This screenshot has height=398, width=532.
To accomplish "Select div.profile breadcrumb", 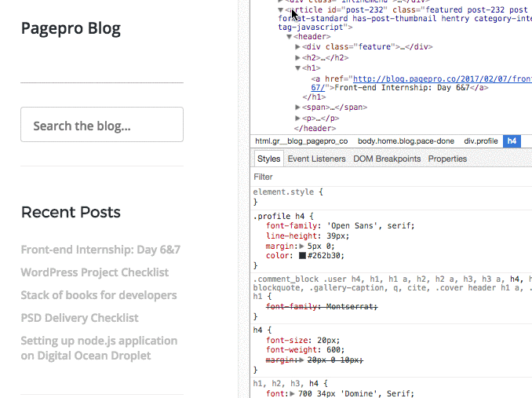I will pos(481,141).
